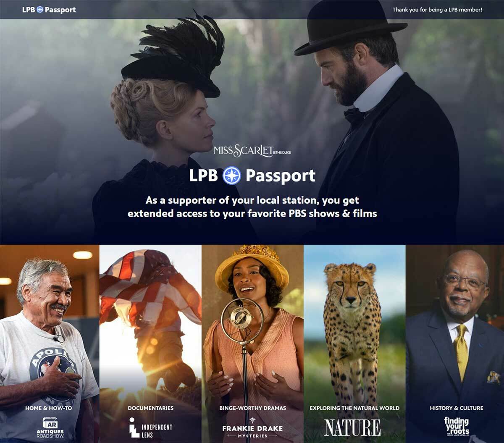Image resolution: width=504 pixels, height=443 pixels.
Task: Open the Finding Your Roots logo
Action: 457,426
